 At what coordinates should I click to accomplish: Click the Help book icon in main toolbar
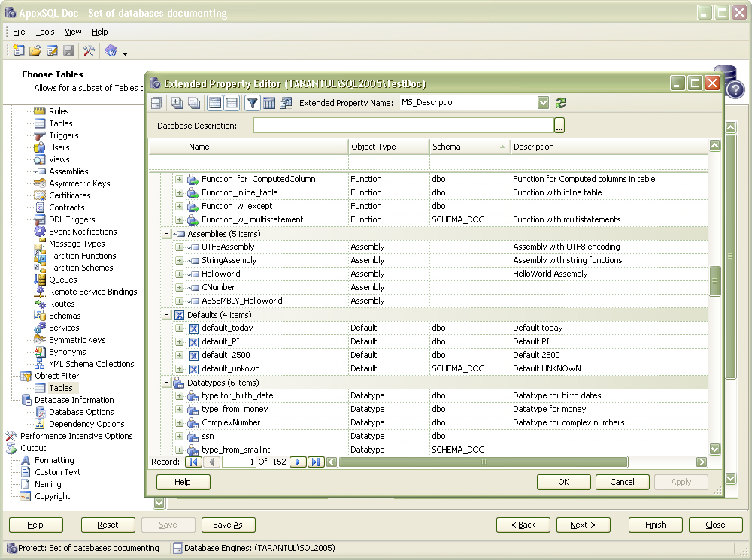(111, 50)
